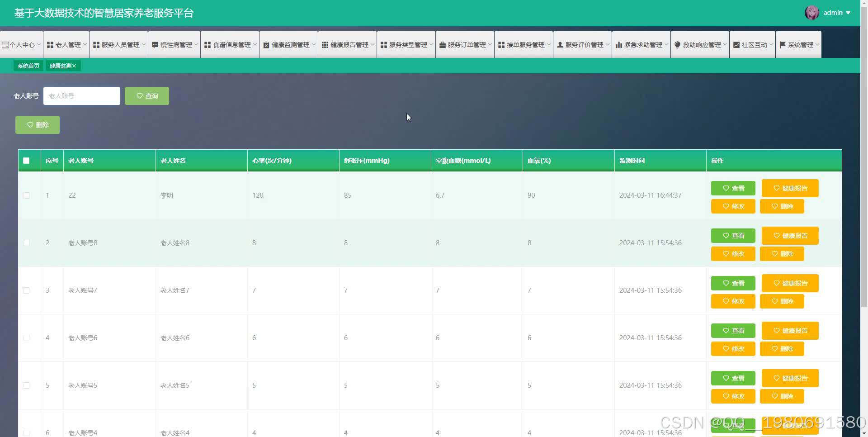Open the 服务类型管理 menu
Viewport: 868px width, 437px height.
[406, 44]
